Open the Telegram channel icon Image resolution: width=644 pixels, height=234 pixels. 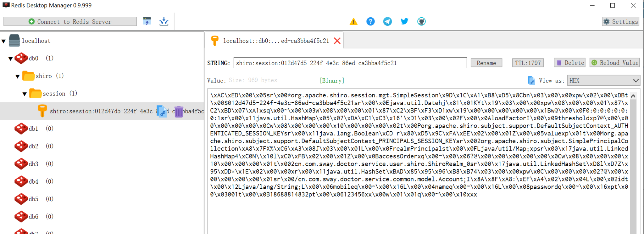pos(387,21)
